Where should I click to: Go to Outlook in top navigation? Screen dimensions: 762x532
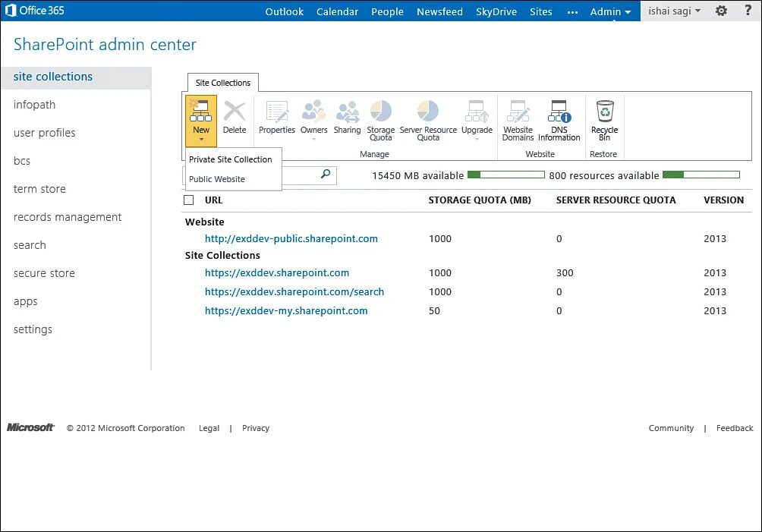[x=285, y=11]
